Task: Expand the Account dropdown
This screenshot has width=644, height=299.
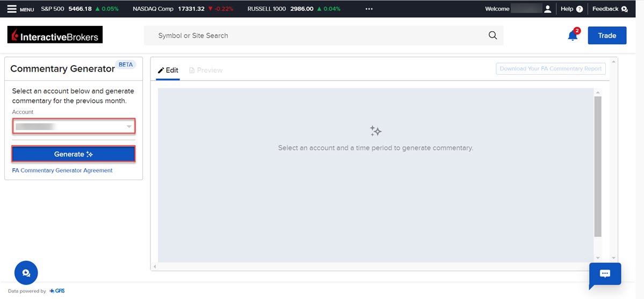Action: pos(74,126)
